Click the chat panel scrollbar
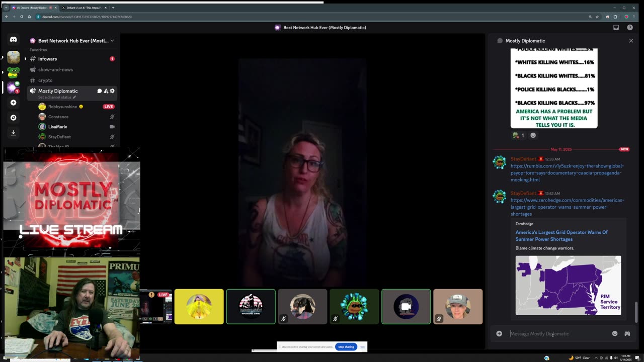 [636, 312]
